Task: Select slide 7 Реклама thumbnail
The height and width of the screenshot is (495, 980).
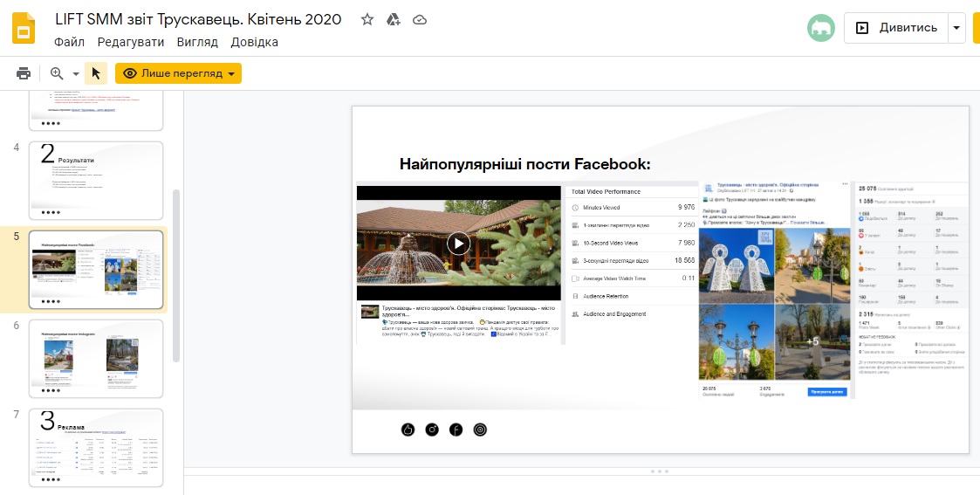Action: click(96, 448)
